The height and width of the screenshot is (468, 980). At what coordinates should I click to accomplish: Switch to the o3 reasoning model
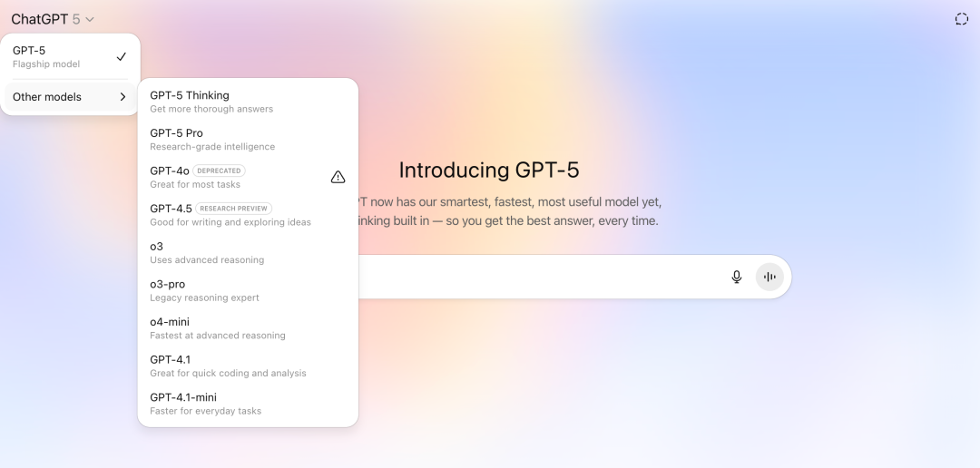click(x=248, y=252)
